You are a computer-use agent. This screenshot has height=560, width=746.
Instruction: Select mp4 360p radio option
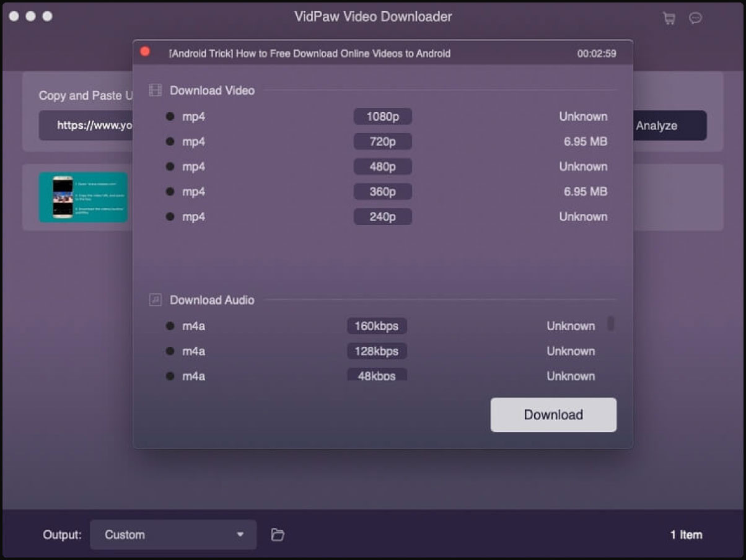(170, 192)
